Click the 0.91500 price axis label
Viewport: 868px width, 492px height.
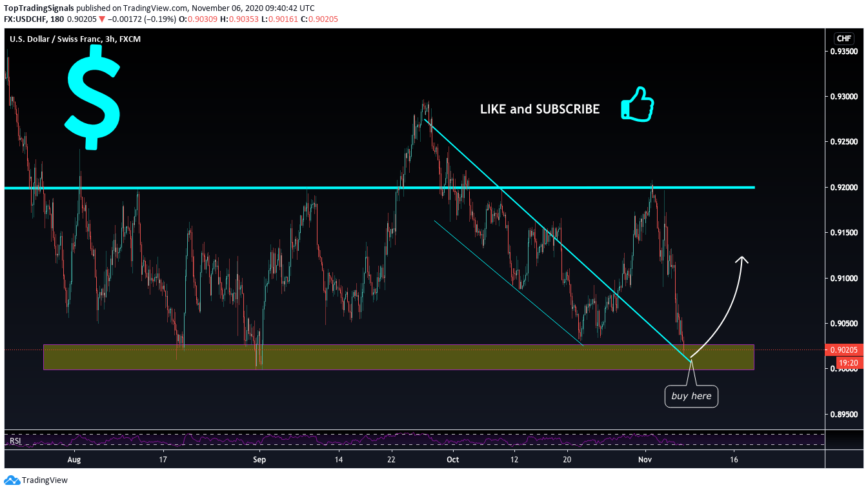pos(844,233)
